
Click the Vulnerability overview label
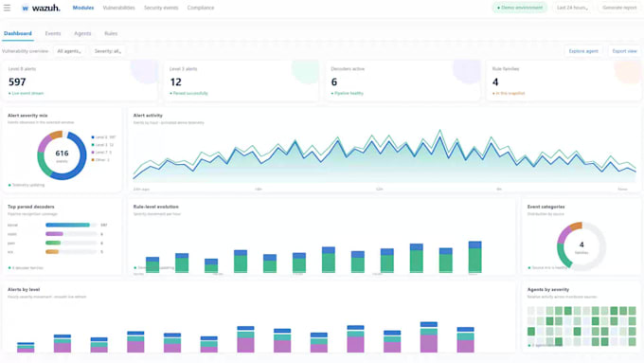(25, 51)
